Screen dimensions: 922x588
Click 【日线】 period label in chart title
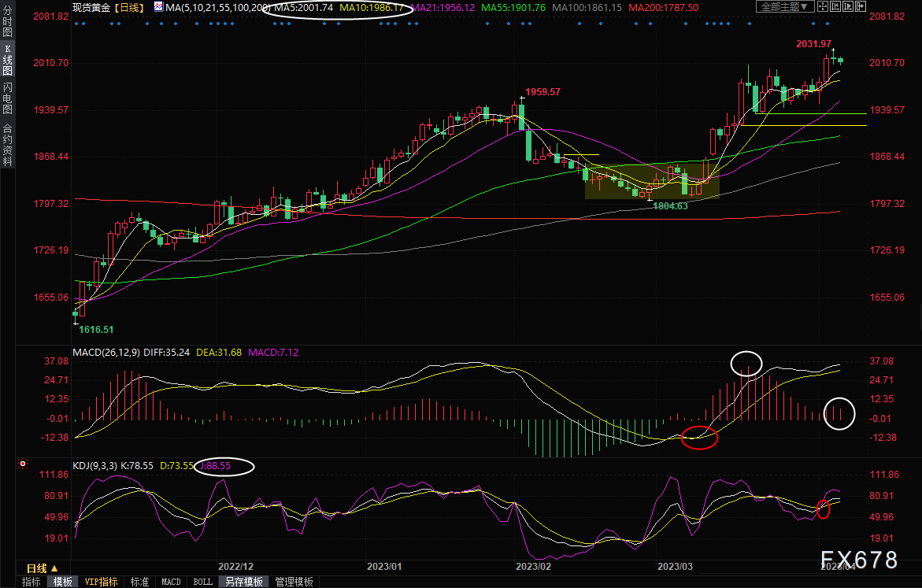(127, 7)
